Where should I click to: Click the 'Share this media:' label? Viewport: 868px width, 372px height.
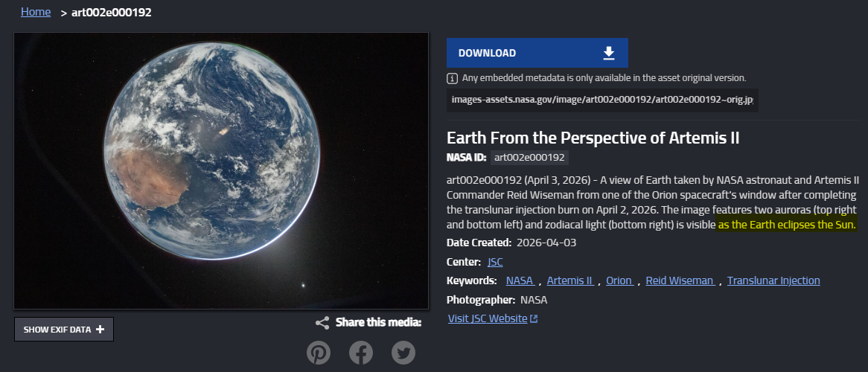point(379,323)
